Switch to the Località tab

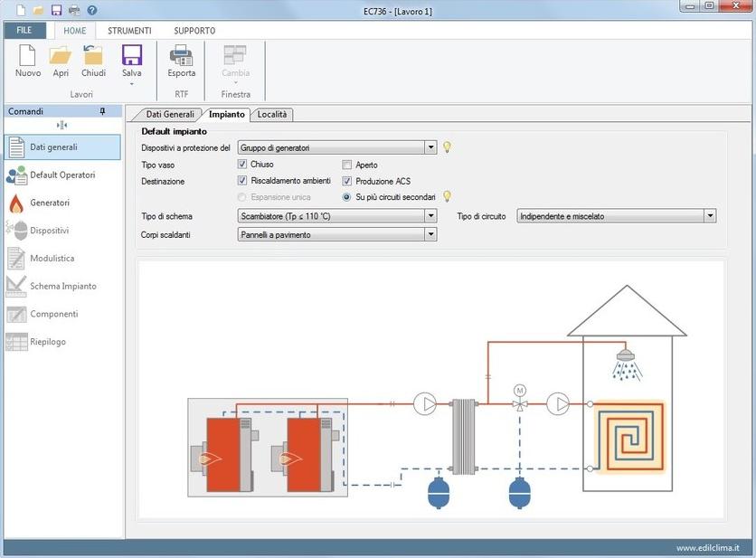(x=271, y=115)
